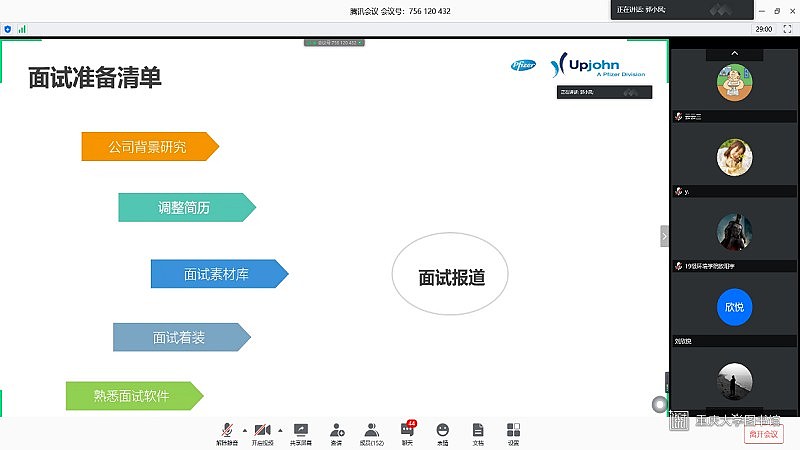Open the 成员 members list
This screenshot has height=450, width=800.
point(371,431)
